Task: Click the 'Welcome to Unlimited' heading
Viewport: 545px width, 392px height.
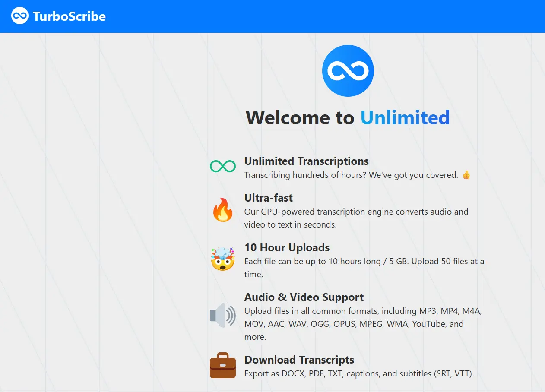Action: pos(348,117)
